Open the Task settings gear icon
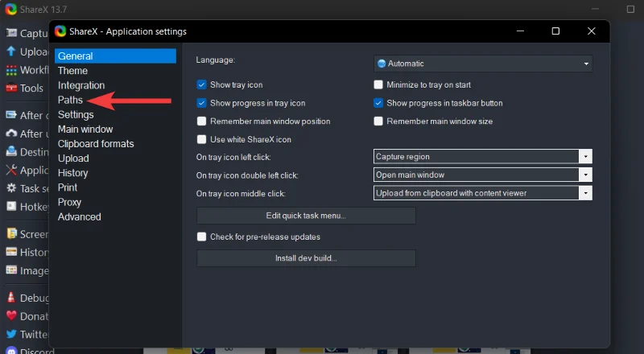The image size is (644, 354). [x=11, y=188]
